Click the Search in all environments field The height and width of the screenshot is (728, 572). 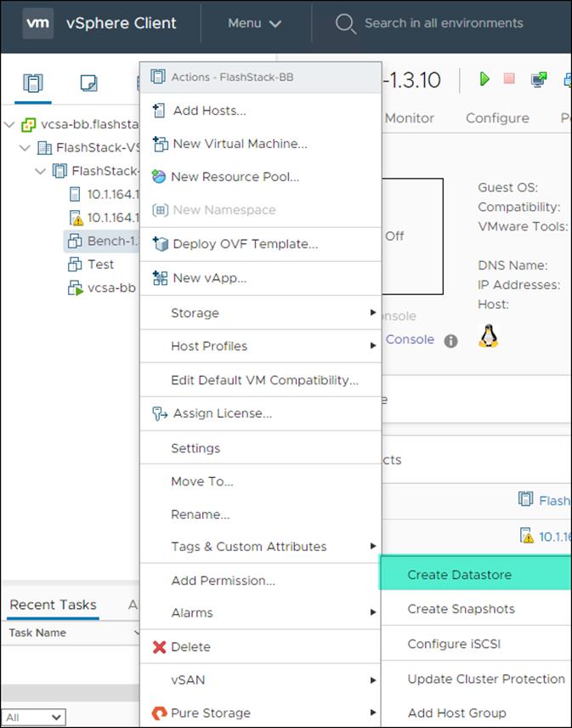(444, 23)
